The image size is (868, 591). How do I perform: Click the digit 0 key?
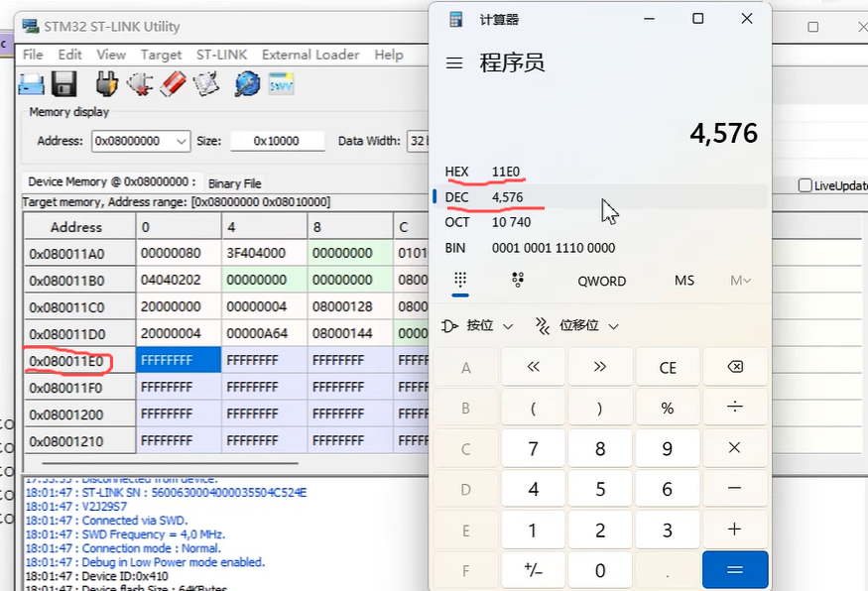(x=600, y=570)
